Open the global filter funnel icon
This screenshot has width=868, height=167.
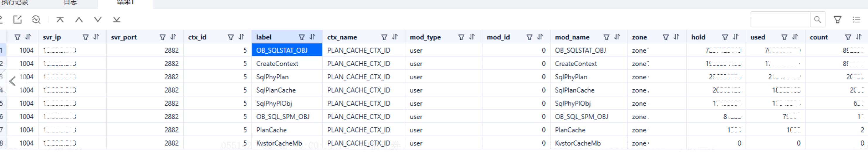tap(838, 20)
